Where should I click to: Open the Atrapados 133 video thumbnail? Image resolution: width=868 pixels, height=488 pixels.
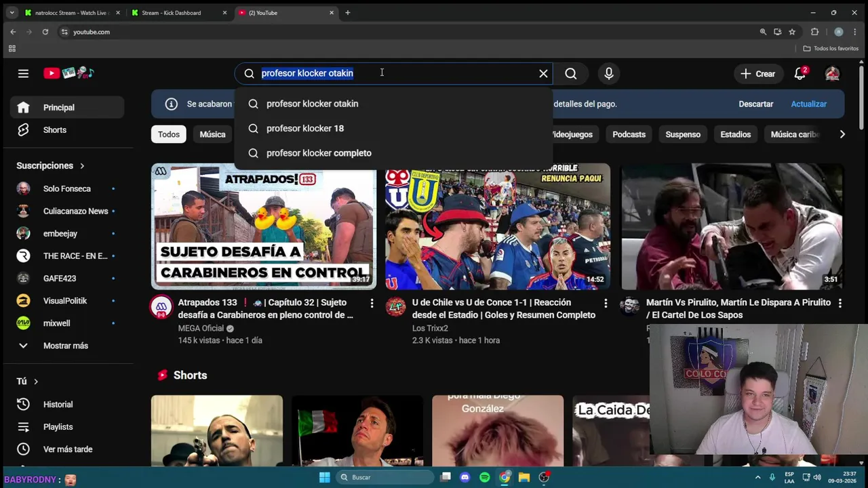tap(264, 226)
